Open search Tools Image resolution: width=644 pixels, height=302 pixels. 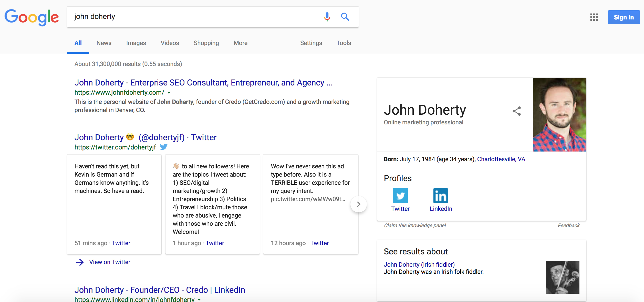click(344, 43)
